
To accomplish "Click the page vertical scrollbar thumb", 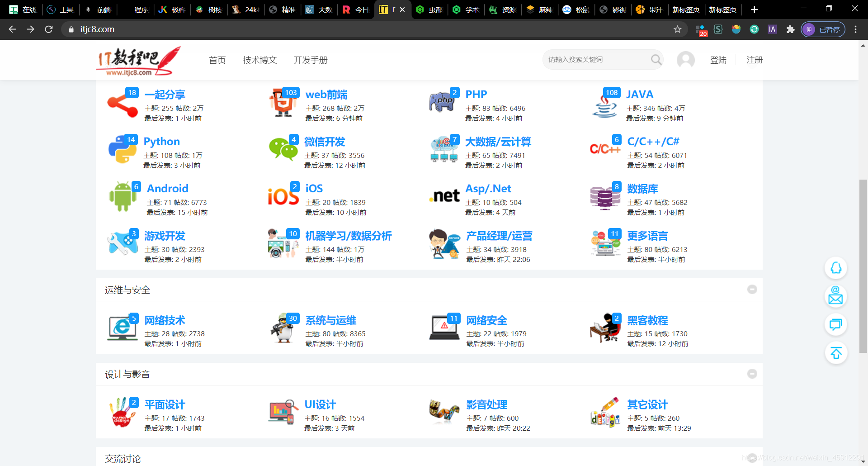I will tap(863, 266).
